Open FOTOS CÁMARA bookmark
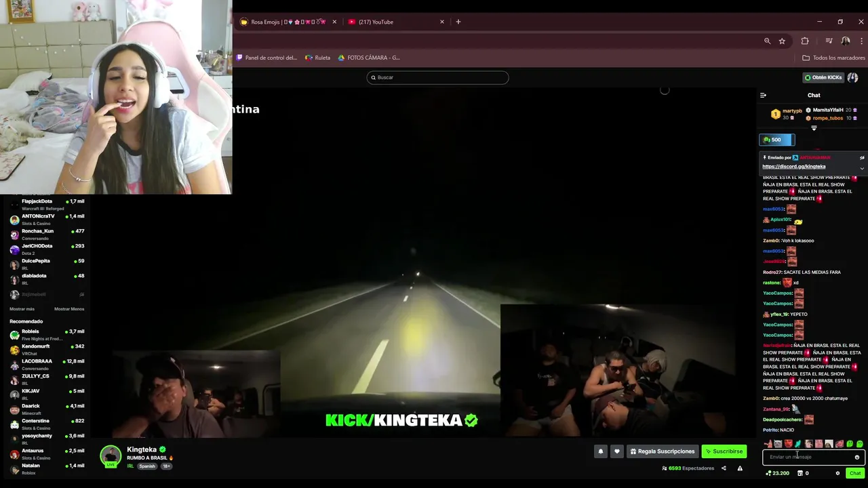The height and width of the screenshot is (488, 868). click(x=369, y=58)
